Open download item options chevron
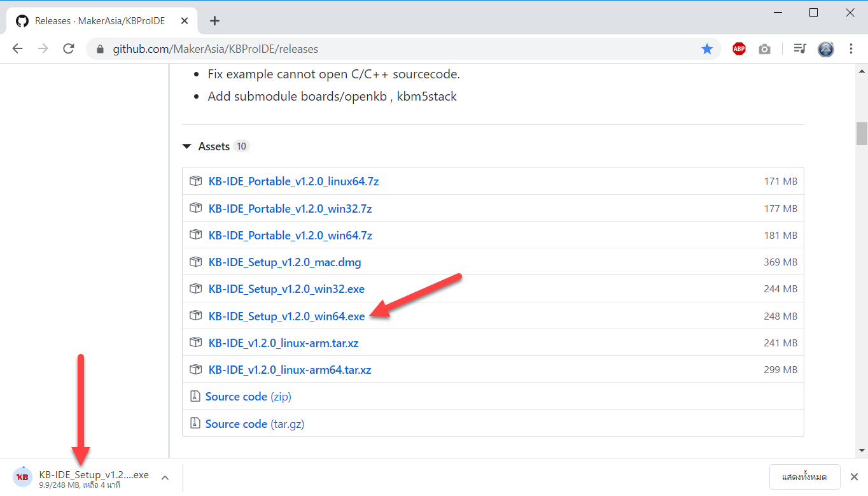 pos(164,477)
